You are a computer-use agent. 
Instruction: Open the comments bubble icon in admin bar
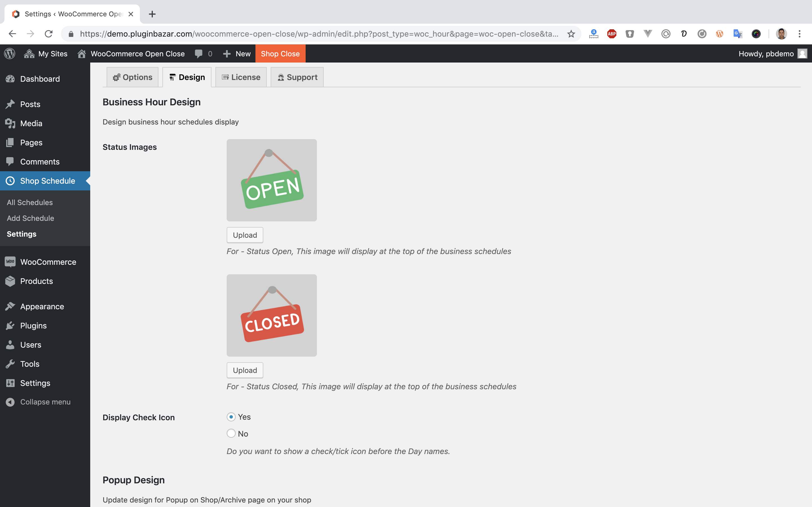pyautogui.click(x=199, y=54)
